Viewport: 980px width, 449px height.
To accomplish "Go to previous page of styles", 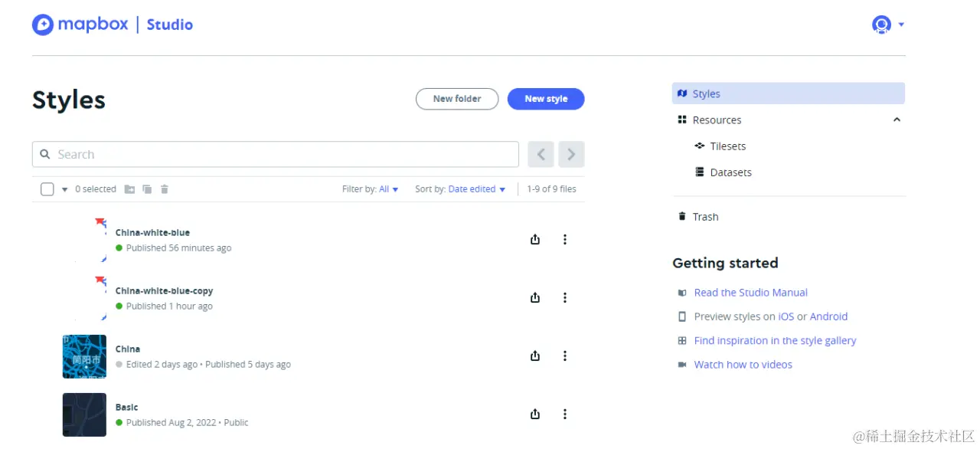I will (x=541, y=154).
